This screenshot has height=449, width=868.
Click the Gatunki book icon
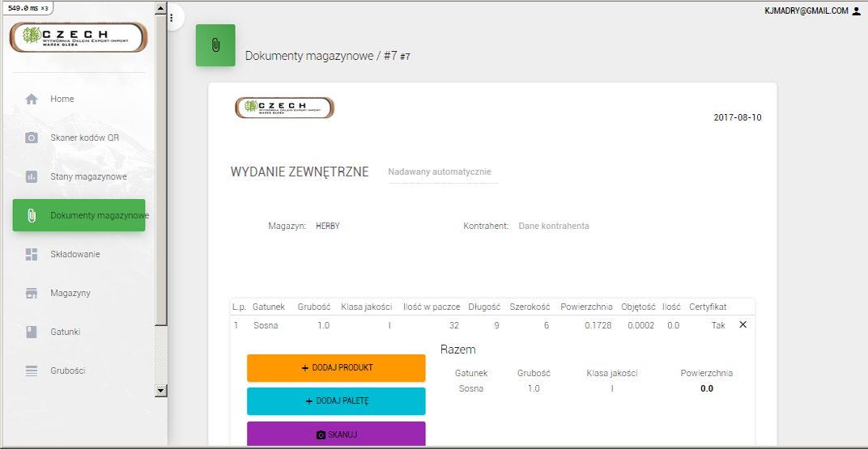tap(32, 332)
